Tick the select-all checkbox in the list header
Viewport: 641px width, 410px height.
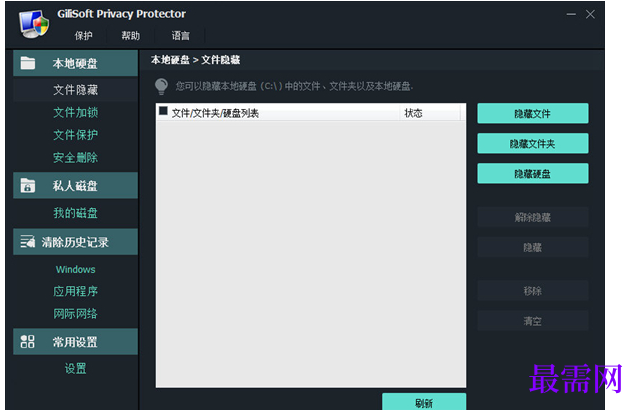[x=163, y=111]
